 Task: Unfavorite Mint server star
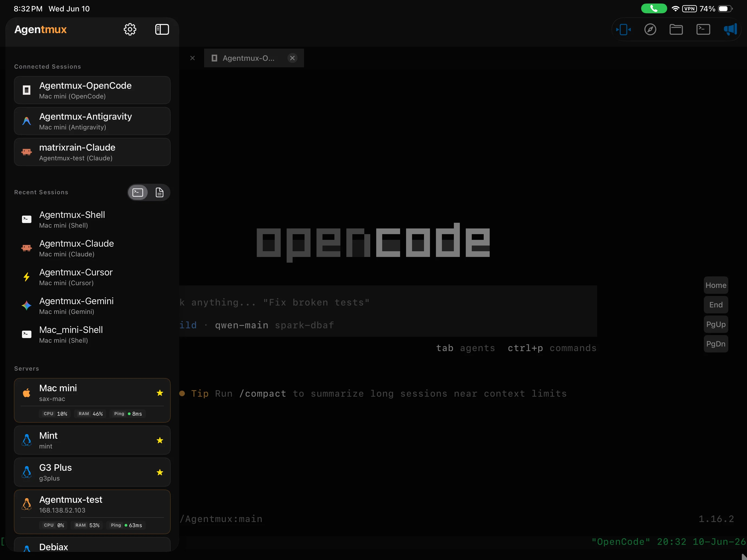pos(160,441)
